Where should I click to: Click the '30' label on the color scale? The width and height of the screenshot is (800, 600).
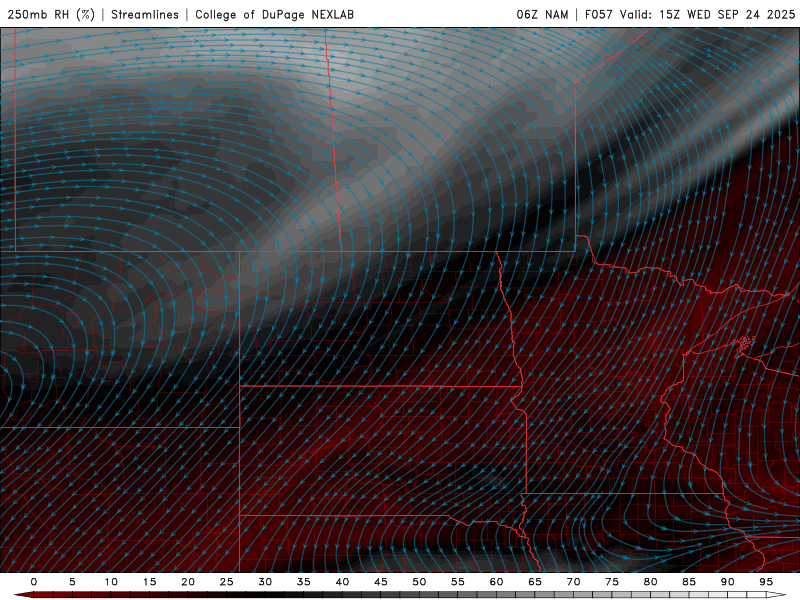[265, 582]
